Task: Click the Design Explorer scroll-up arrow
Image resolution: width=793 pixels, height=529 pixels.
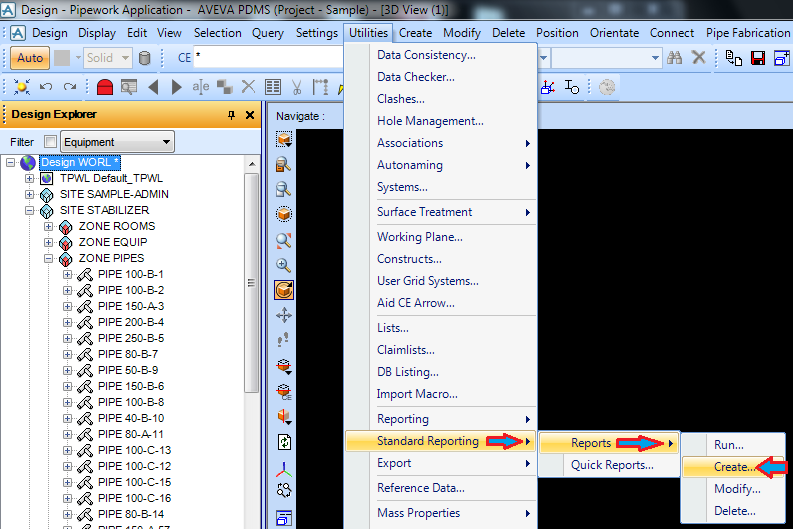Action: click(x=251, y=164)
